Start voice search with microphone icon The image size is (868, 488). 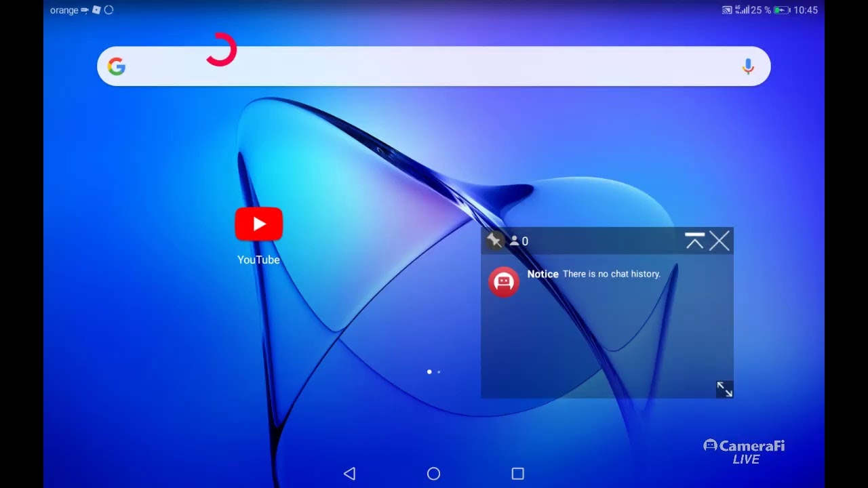(x=748, y=66)
